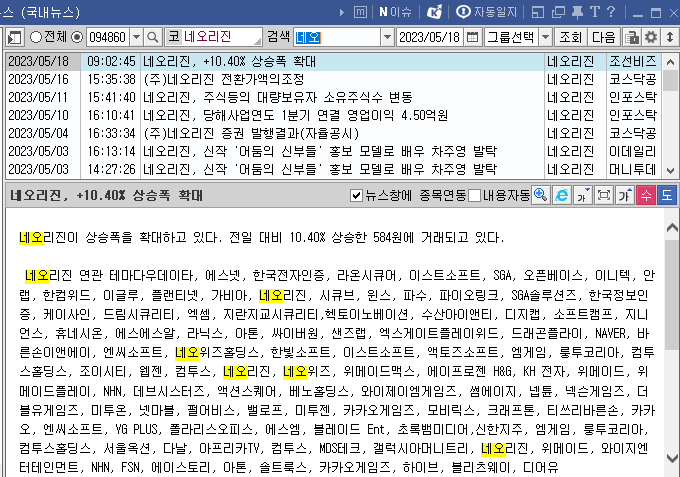Click the 조회 search button

coord(570,37)
